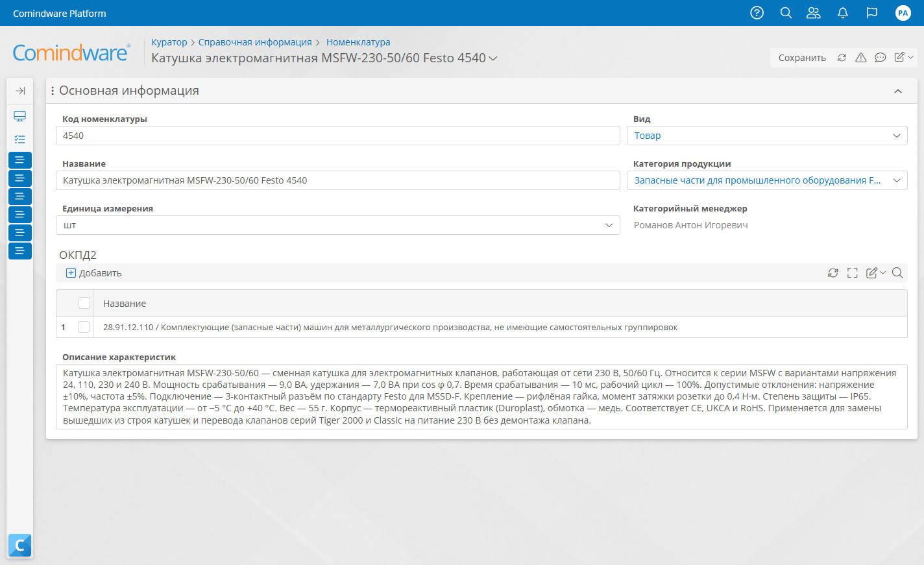This screenshot has width=924, height=565.
Task: Click the Название column header in ОКПД2
Action: click(125, 304)
